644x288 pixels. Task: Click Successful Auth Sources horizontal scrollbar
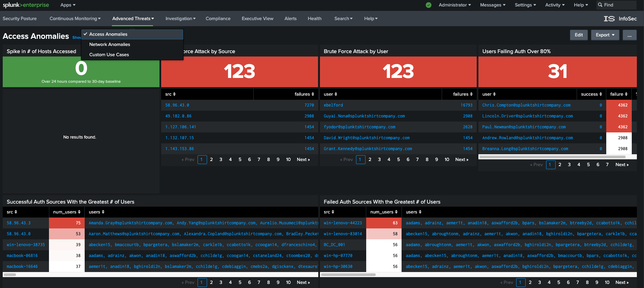10,275
